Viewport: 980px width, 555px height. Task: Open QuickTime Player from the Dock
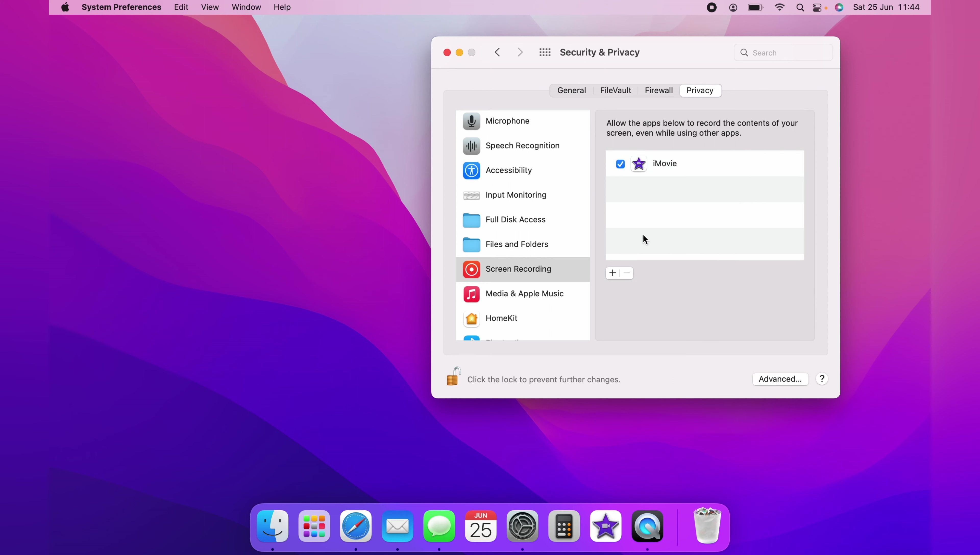[x=647, y=526]
